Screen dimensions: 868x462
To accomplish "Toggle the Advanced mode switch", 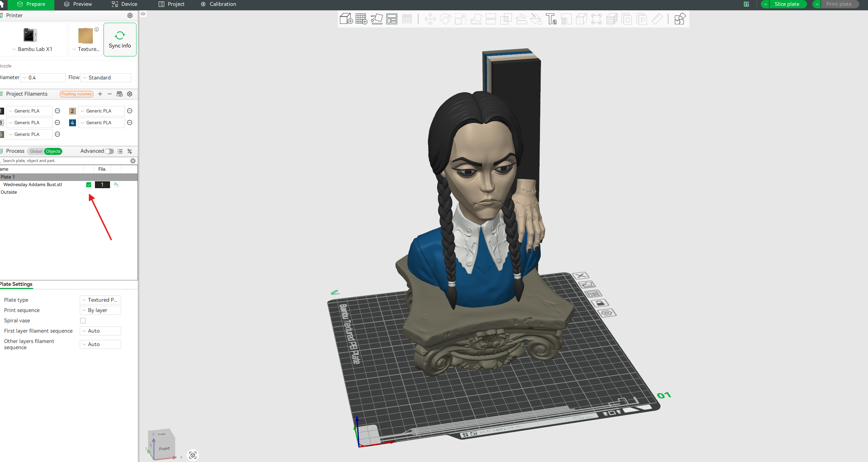I will (x=109, y=151).
